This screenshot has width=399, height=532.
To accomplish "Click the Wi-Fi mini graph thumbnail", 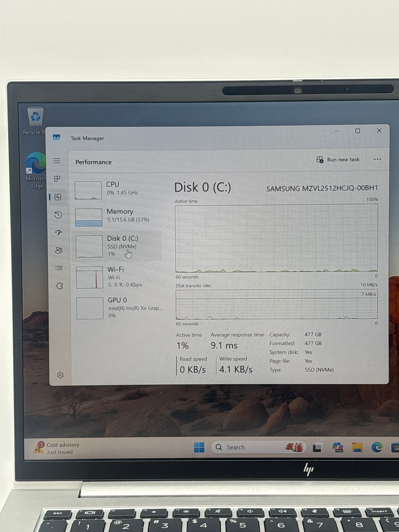I will (x=90, y=277).
